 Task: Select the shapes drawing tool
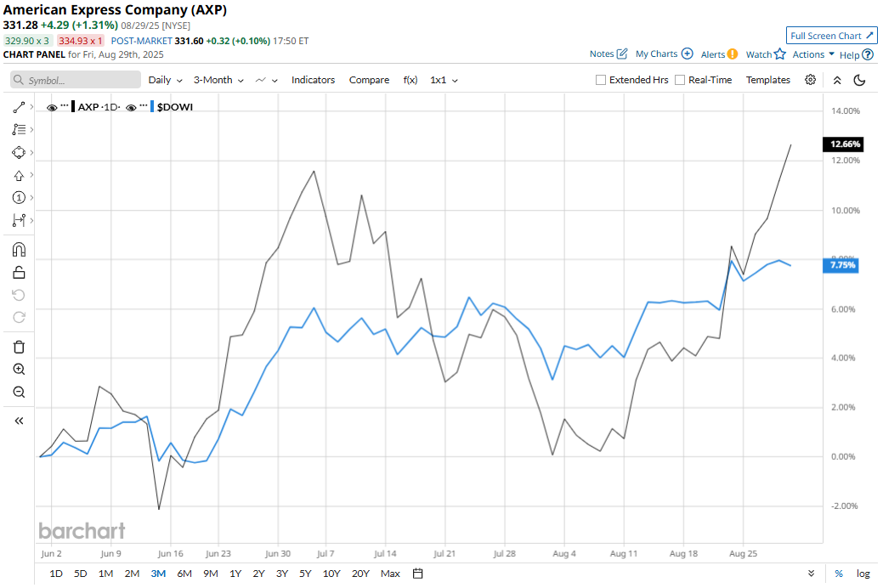point(19,153)
